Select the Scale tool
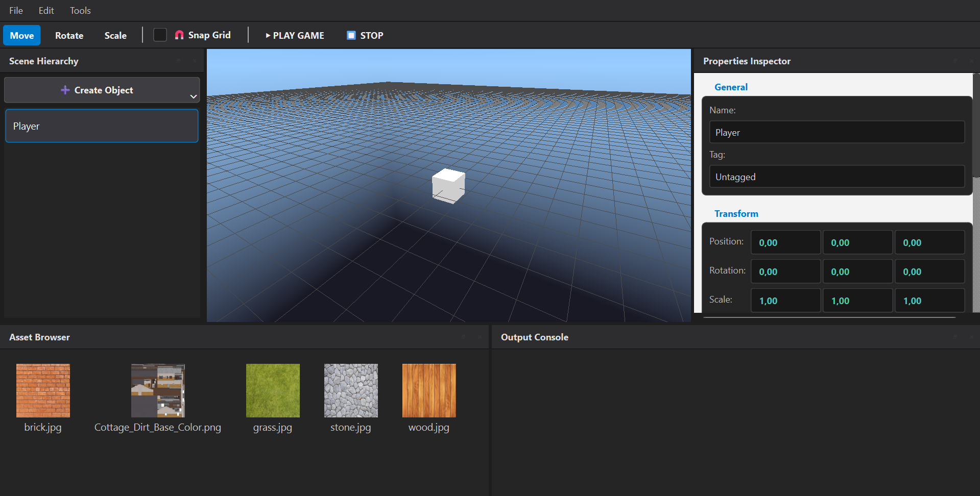The width and height of the screenshot is (980, 496). pos(115,35)
